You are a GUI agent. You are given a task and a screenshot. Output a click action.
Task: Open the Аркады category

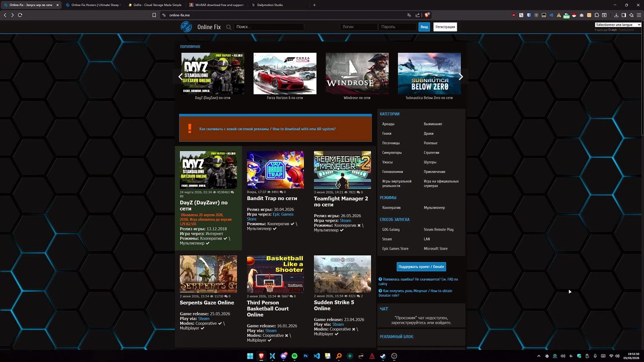click(388, 124)
